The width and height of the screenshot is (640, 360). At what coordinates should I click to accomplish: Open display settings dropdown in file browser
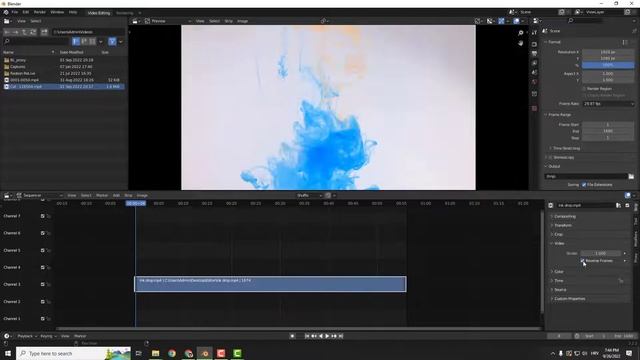coord(101,41)
